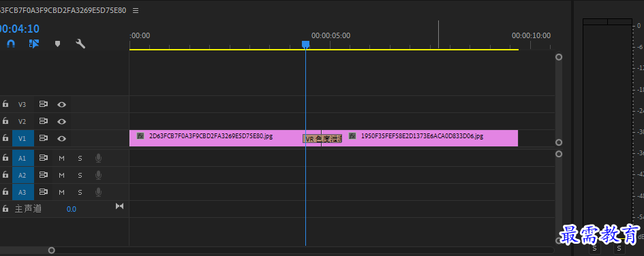Toggle sync lock on the V3 track
The width and height of the screenshot is (644, 256).
[x=44, y=104]
